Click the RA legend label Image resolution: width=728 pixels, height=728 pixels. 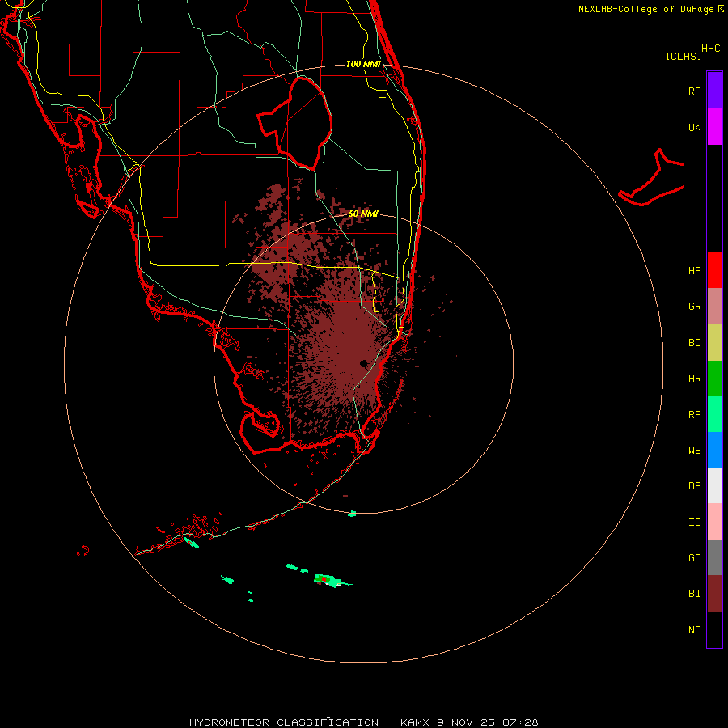[x=694, y=415]
